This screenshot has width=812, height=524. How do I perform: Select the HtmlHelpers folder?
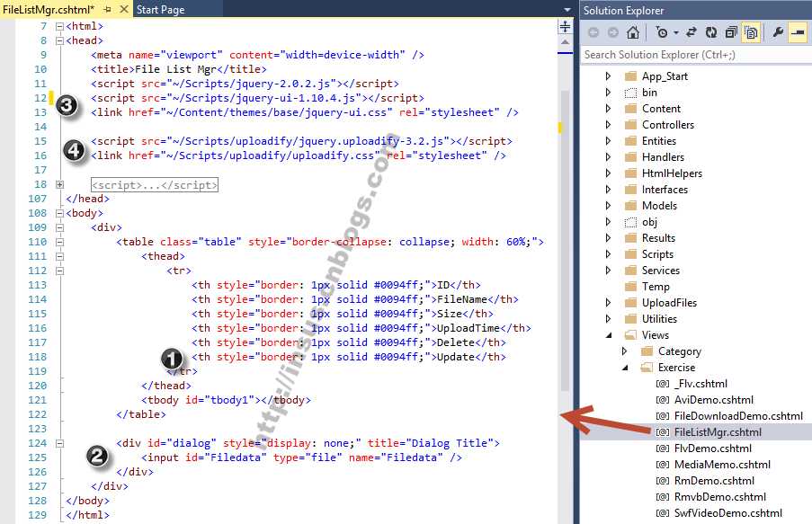673,173
